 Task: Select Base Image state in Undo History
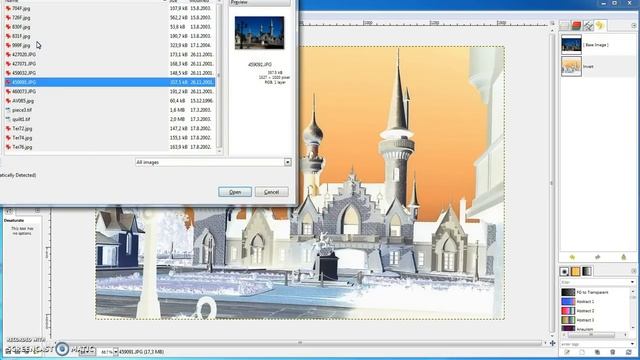598,44
